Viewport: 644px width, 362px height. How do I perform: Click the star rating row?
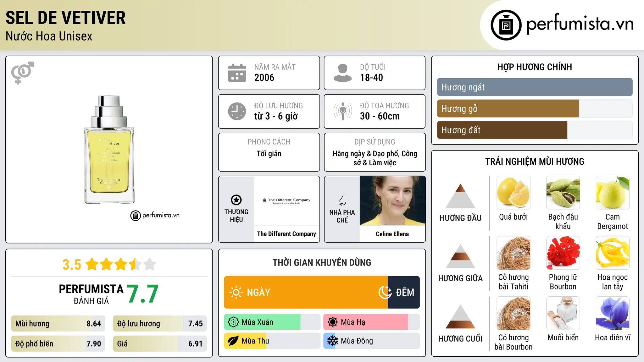pos(121,264)
